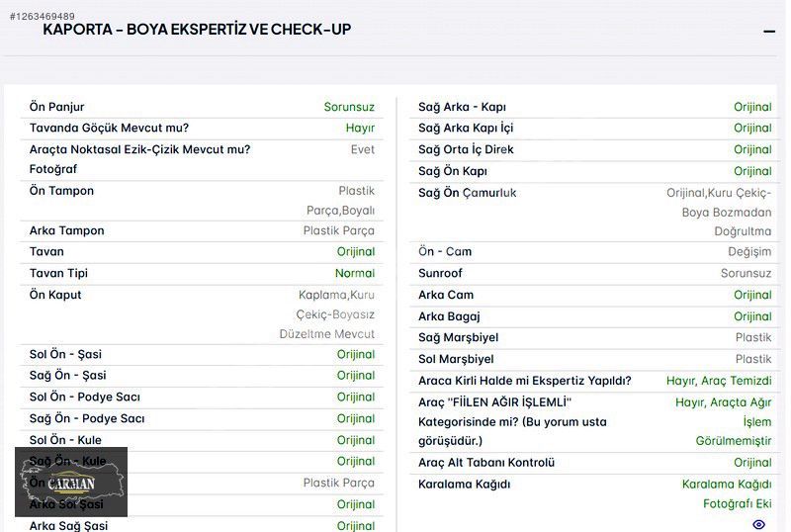Click the eye icon under Karalama Kağıdı
This screenshot has height=532, width=791.
tap(758, 524)
